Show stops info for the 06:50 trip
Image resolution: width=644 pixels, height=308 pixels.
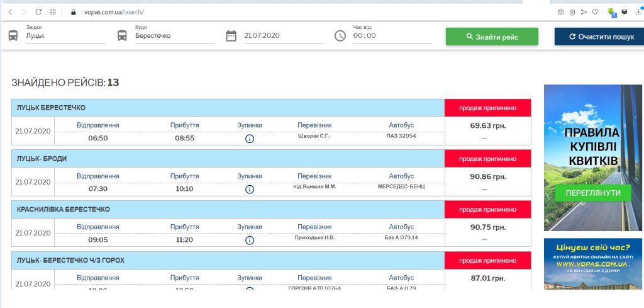tap(250, 138)
